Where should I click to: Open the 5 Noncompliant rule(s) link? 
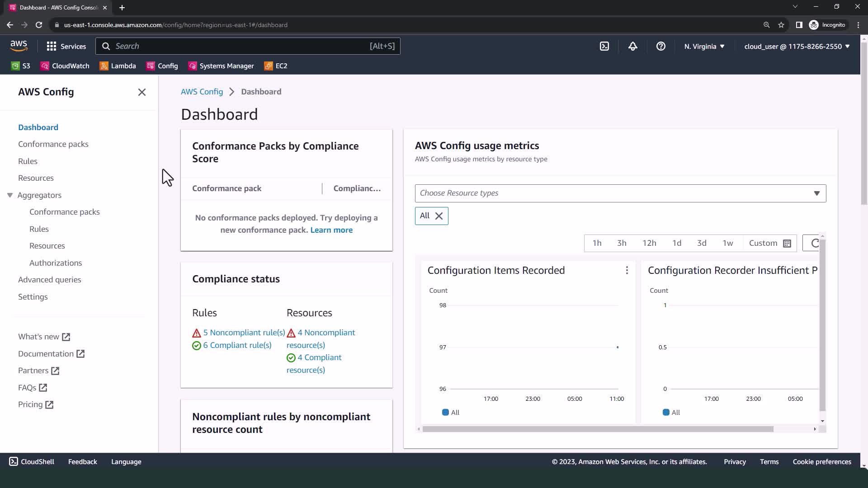tap(244, 333)
